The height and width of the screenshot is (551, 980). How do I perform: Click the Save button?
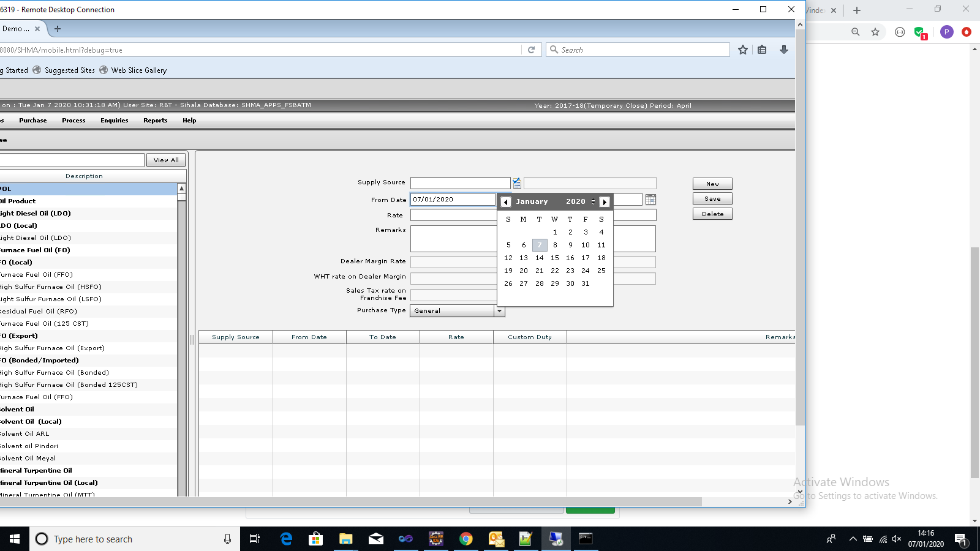[712, 199]
